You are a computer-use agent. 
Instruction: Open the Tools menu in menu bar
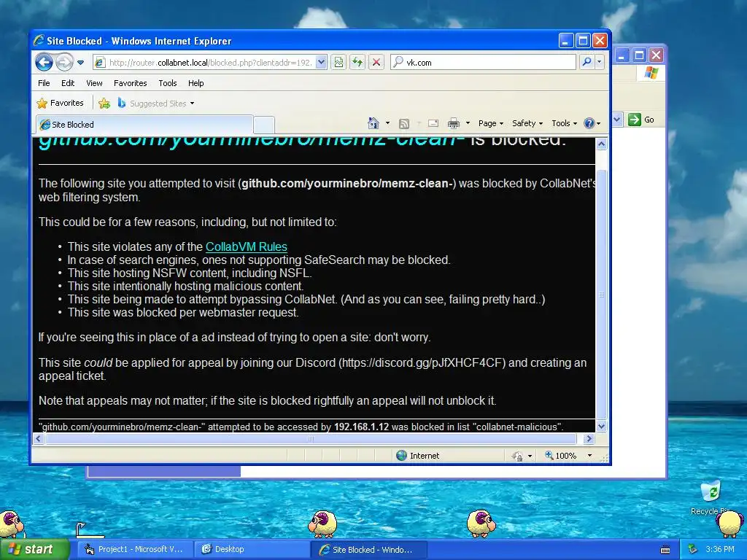(x=168, y=83)
